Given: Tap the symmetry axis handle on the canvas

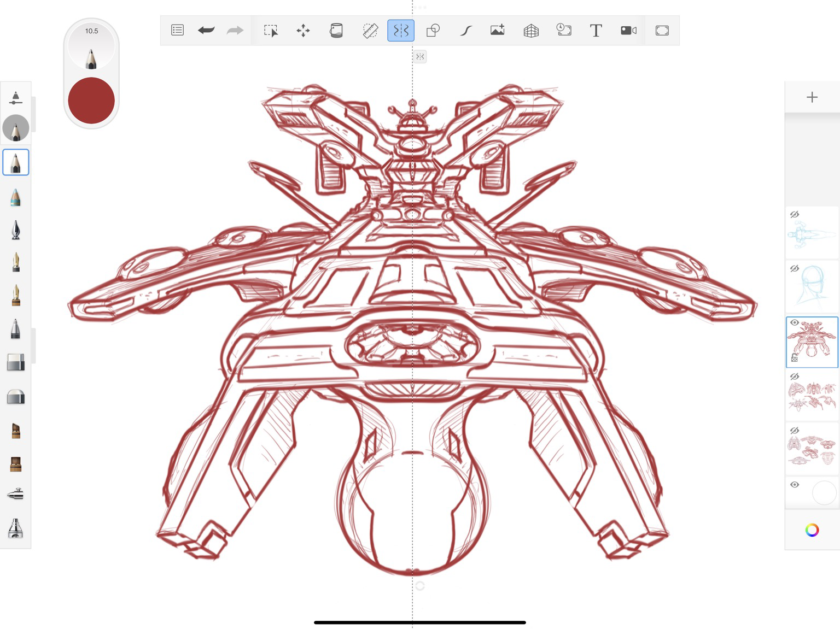Looking at the screenshot, I should [420, 56].
